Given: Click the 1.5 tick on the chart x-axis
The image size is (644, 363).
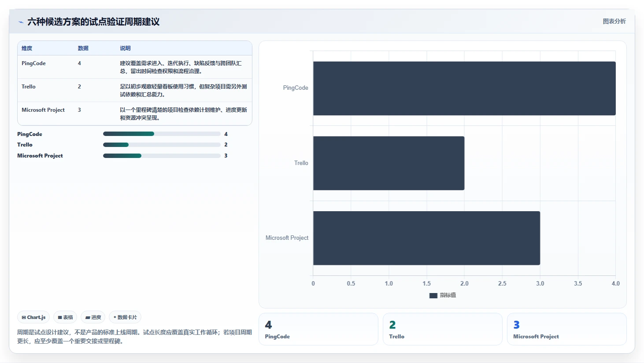Looking at the screenshot, I should coord(427,284).
